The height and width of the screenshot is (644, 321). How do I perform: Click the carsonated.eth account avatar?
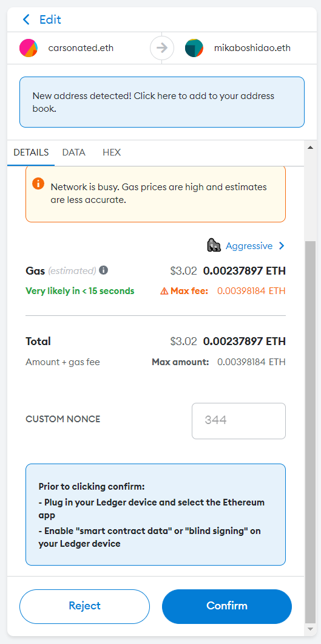29,48
